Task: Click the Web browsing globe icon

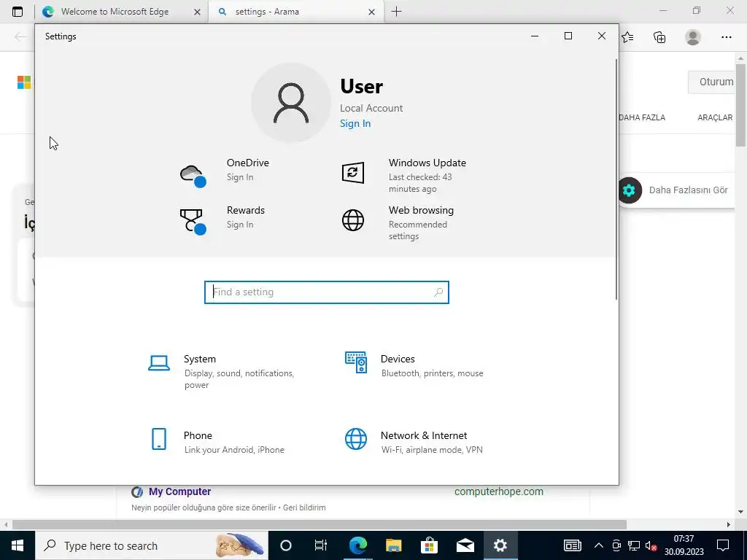Action: (353, 220)
